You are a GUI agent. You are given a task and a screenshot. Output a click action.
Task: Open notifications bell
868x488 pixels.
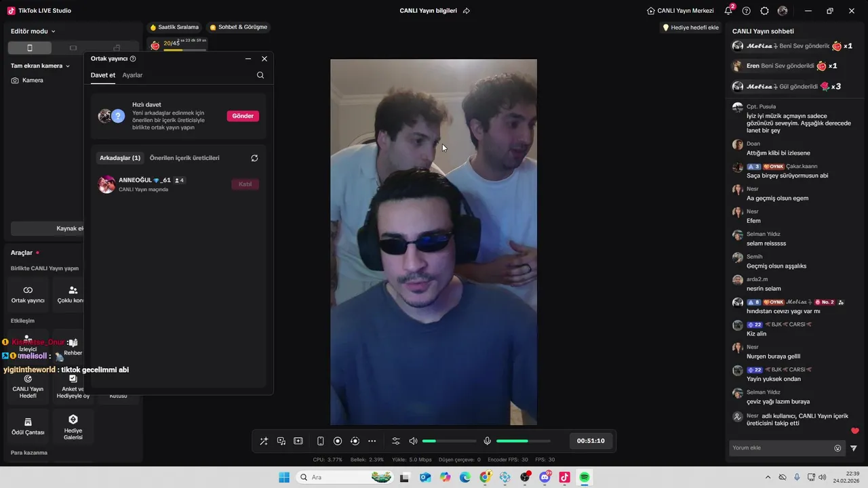(x=728, y=11)
